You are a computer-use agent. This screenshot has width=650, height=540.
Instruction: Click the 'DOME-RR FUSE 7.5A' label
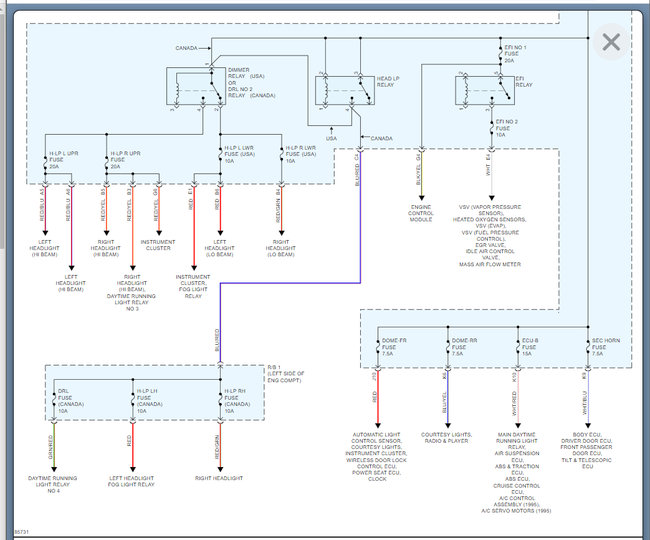pyautogui.click(x=464, y=347)
